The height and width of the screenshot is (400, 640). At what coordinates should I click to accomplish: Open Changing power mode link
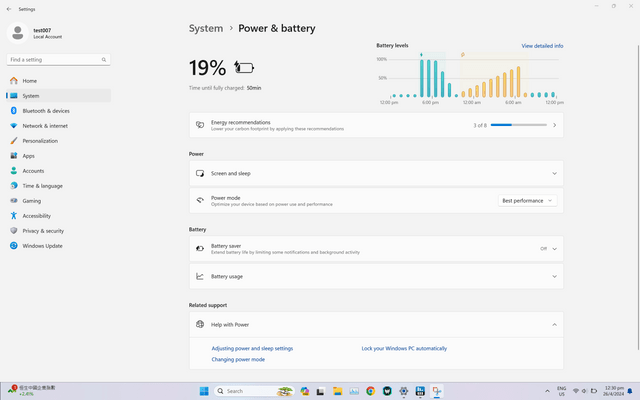[238, 360]
